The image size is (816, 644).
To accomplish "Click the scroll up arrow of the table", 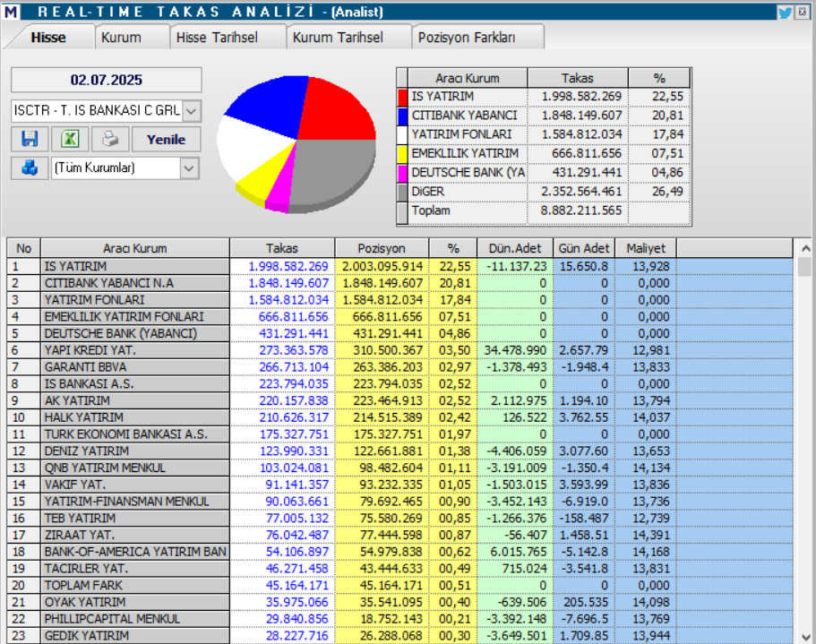I will (x=804, y=247).
